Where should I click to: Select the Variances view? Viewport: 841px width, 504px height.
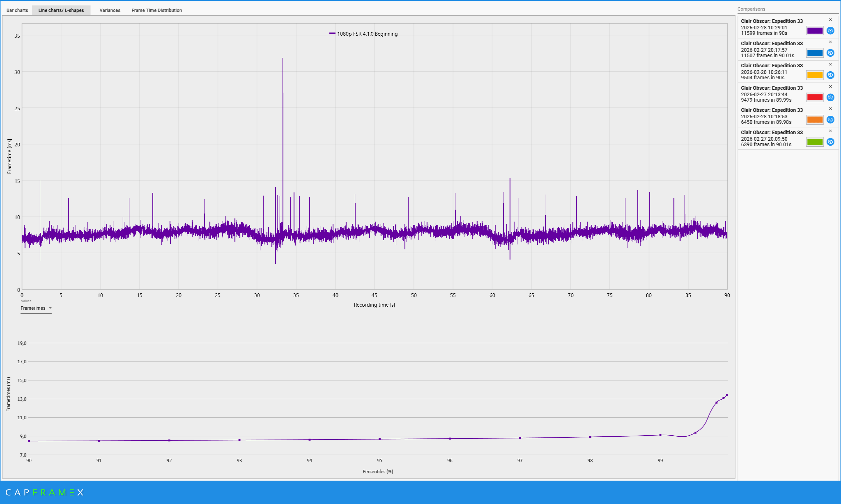click(109, 10)
